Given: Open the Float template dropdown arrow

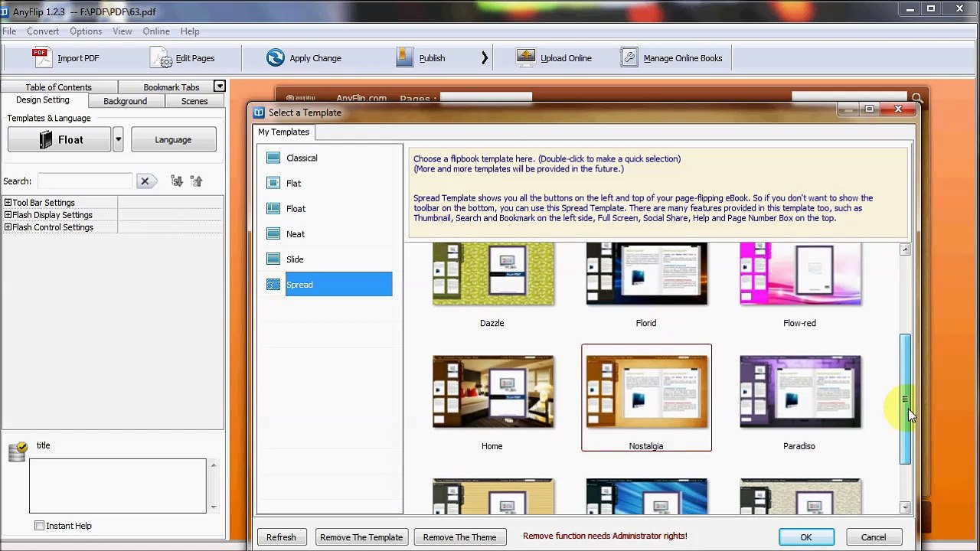Looking at the screenshot, I should click(118, 139).
